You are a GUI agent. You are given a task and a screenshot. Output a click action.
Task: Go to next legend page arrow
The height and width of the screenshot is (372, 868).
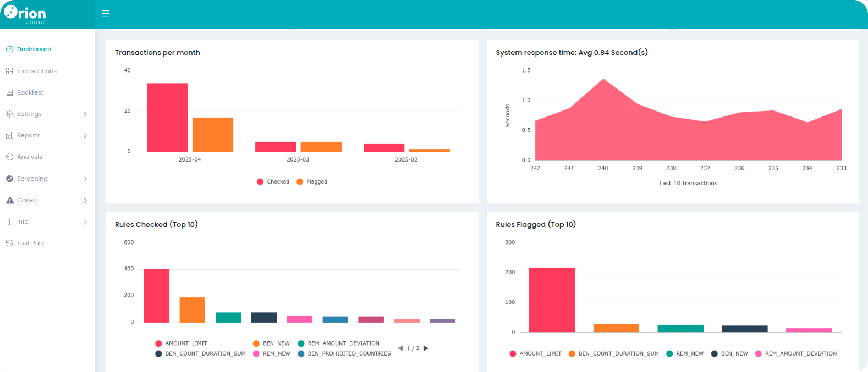tap(426, 348)
